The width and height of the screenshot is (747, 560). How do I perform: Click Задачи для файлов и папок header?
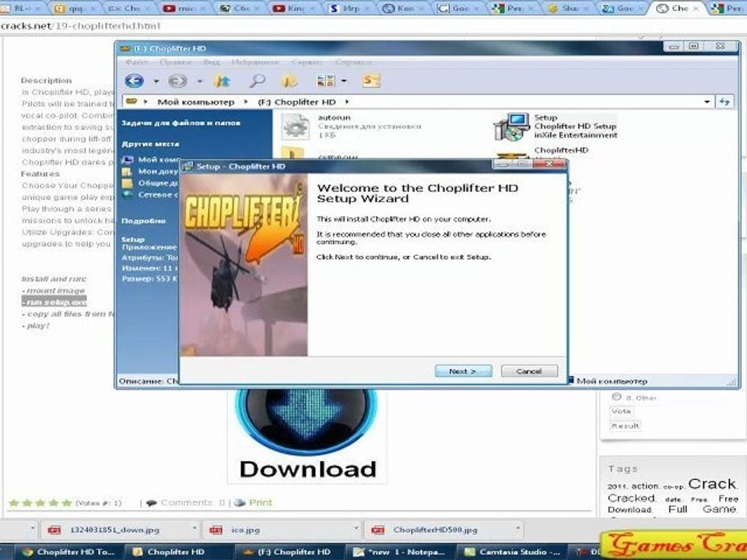click(181, 123)
